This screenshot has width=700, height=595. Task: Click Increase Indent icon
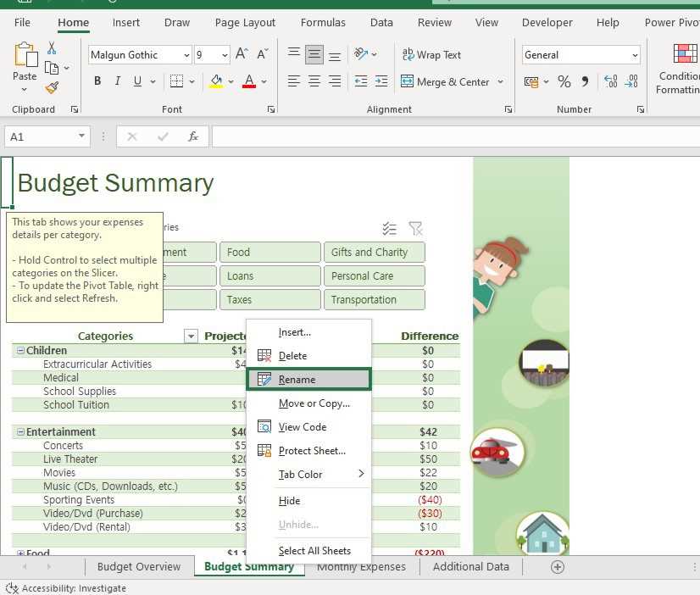[381, 81]
